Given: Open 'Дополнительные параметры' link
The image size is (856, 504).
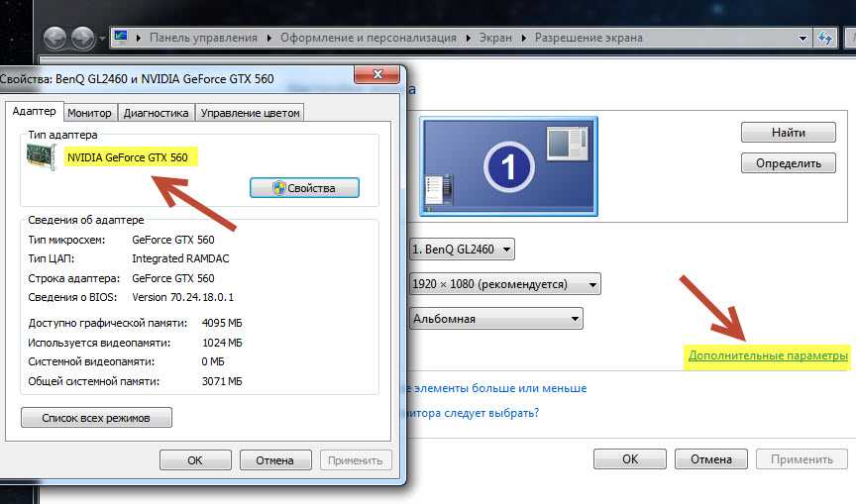Looking at the screenshot, I should 768,355.
